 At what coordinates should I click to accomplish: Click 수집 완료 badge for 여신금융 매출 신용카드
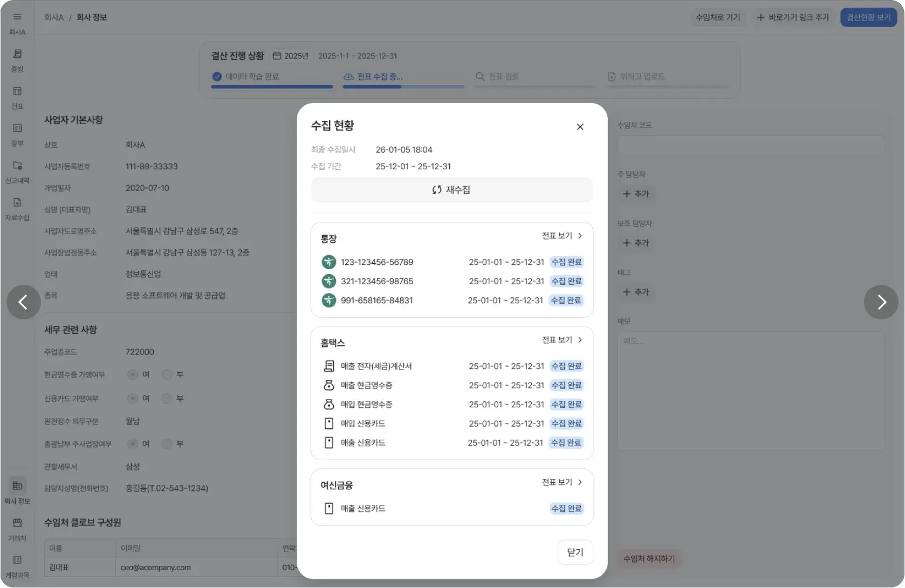tap(566, 509)
